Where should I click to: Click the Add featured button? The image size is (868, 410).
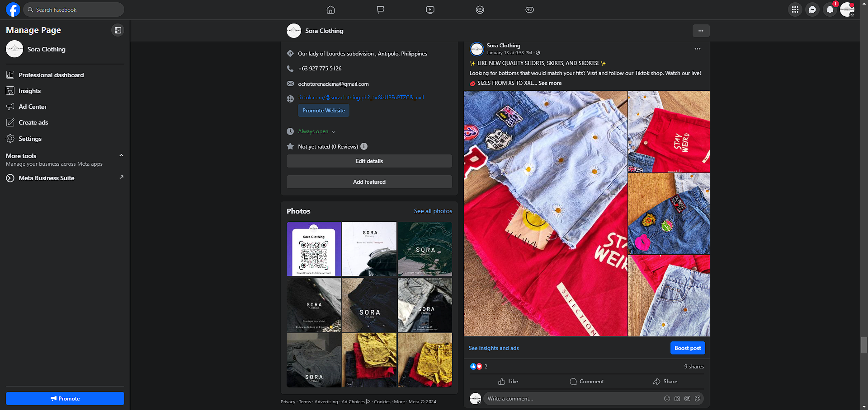369,182
